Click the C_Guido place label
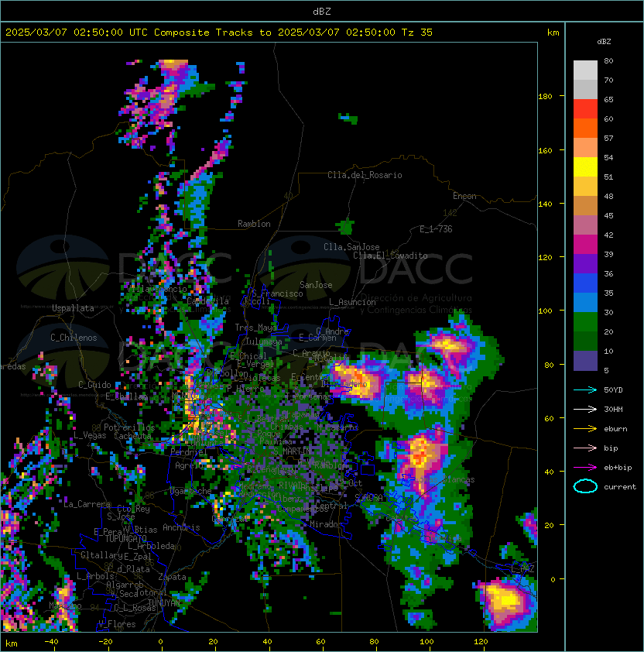Viewport: 644px width, 652px height. pos(94,385)
